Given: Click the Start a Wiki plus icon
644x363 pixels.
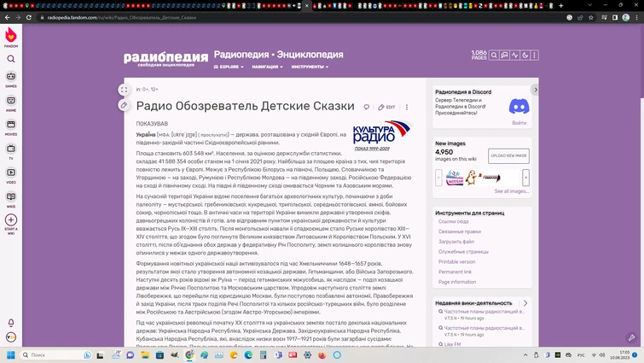Looking at the screenshot, I should click(x=11, y=220).
